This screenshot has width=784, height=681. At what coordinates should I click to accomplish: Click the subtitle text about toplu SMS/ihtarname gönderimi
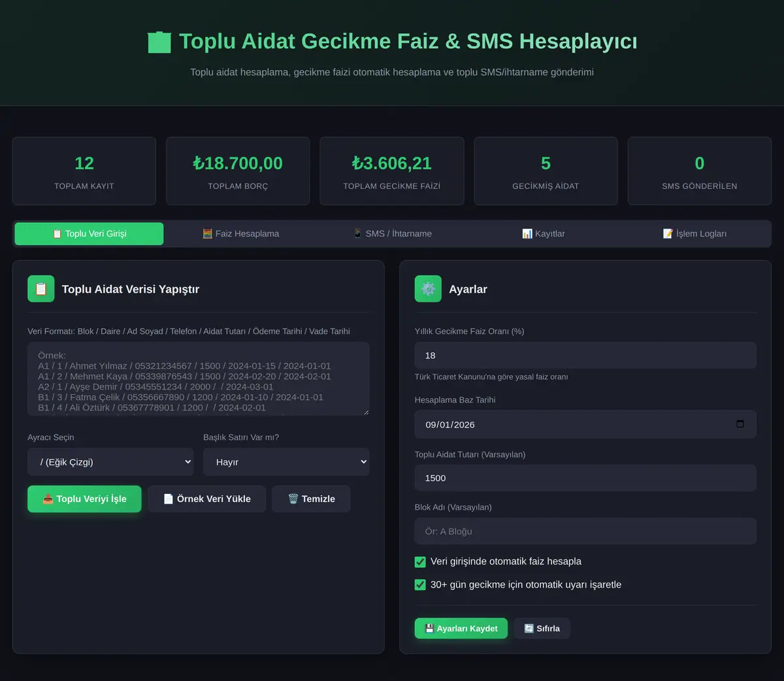392,72
